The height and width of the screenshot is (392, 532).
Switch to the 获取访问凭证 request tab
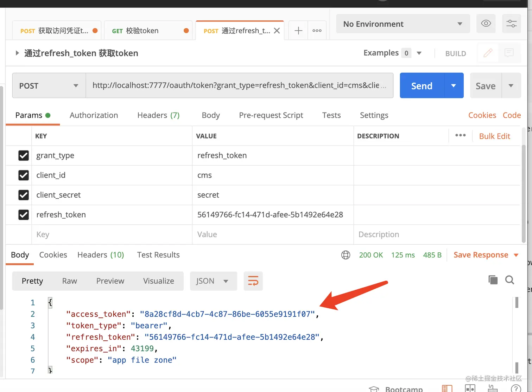[57, 31]
